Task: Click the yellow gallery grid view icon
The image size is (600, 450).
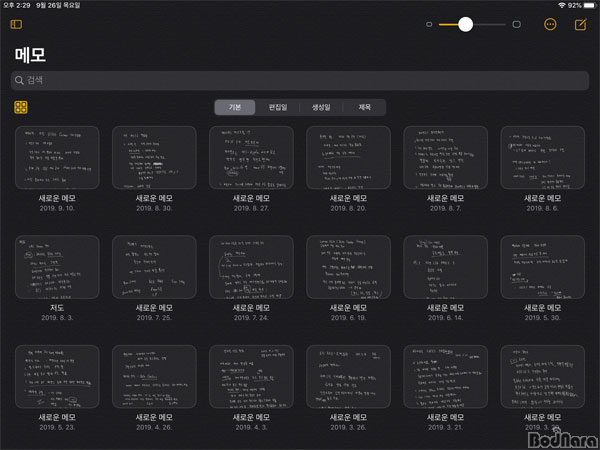Action: click(x=20, y=107)
